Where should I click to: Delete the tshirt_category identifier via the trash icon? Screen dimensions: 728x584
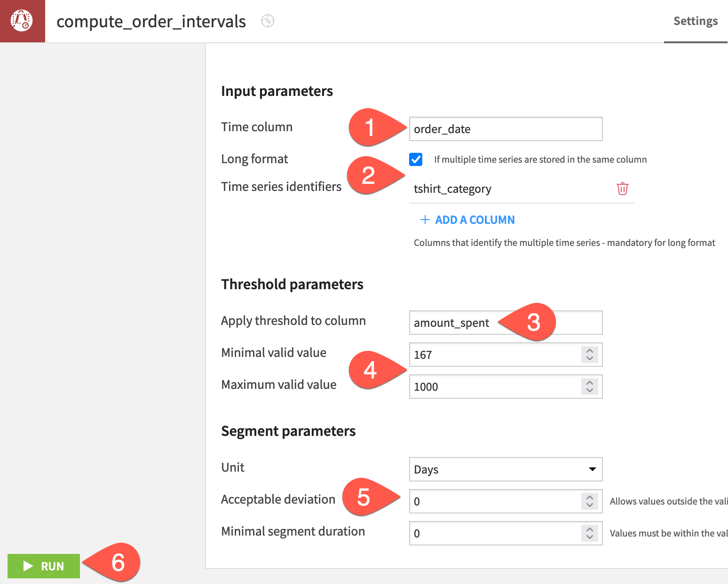click(x=622, y=189)
